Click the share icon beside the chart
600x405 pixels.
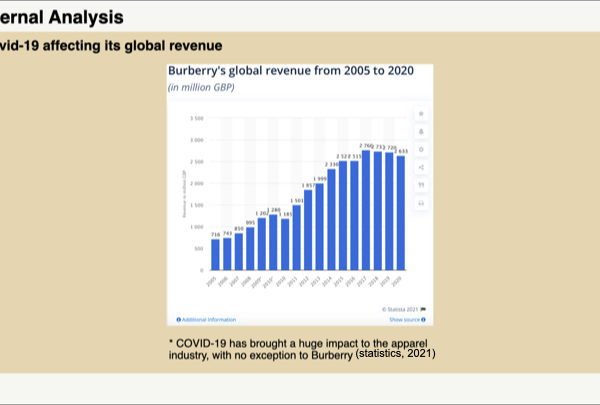(x=421, y=167)
